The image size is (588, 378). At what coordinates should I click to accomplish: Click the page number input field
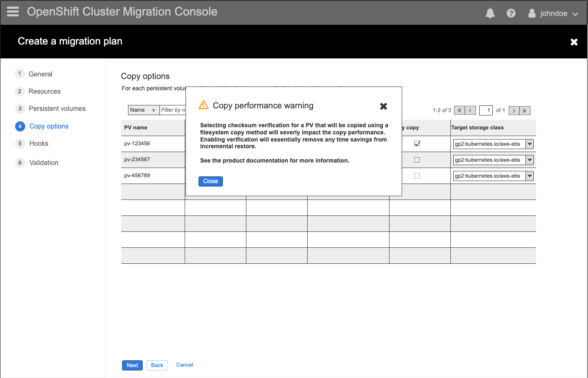tap(486, 110)
